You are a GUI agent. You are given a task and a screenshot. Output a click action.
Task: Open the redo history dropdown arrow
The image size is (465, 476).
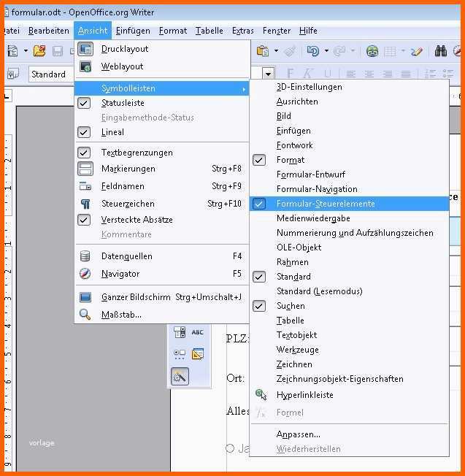click(353, 50)
